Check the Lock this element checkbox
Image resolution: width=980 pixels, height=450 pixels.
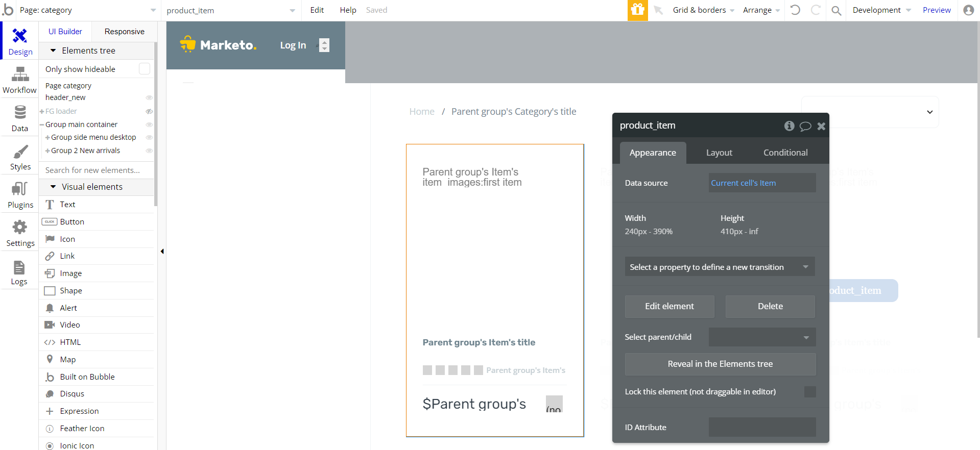click(x=810, y=392)
